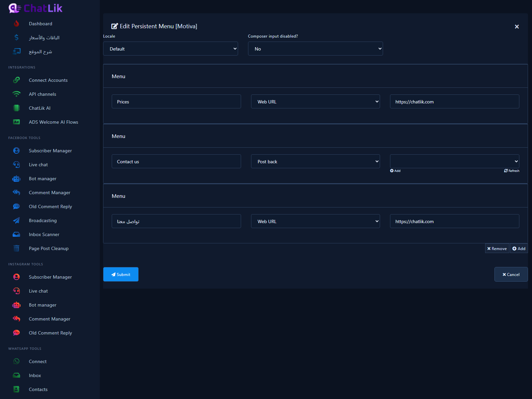532x399 pixels.
Task: Close the Edit Persistent Menu dialog
Action: click(517, 27)
